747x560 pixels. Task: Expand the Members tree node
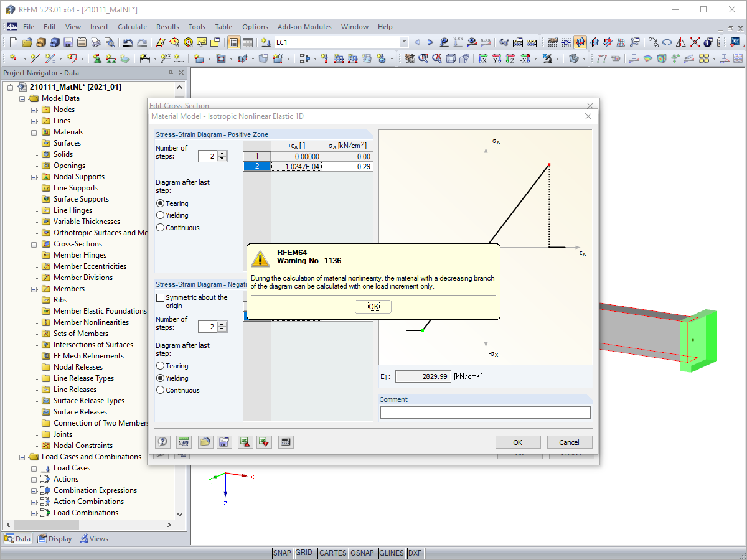click(34, 289)
